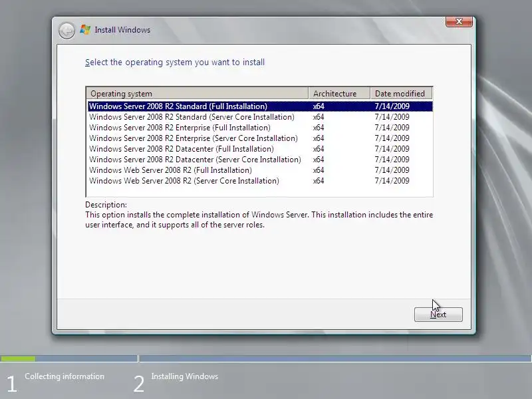Click the green setup progress bar

[x=18, y=358]
